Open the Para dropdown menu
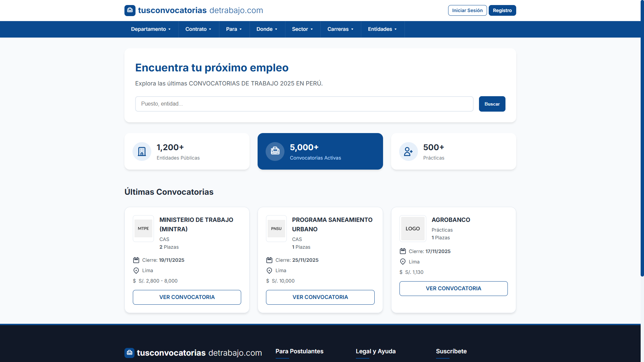644x362 pixels. (234, 29)
